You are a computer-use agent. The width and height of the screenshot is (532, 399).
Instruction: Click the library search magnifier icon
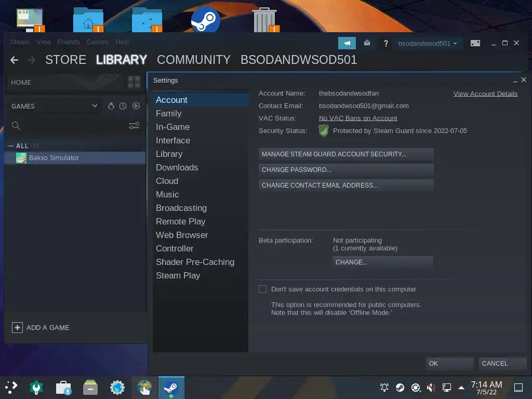coord(16,126)
